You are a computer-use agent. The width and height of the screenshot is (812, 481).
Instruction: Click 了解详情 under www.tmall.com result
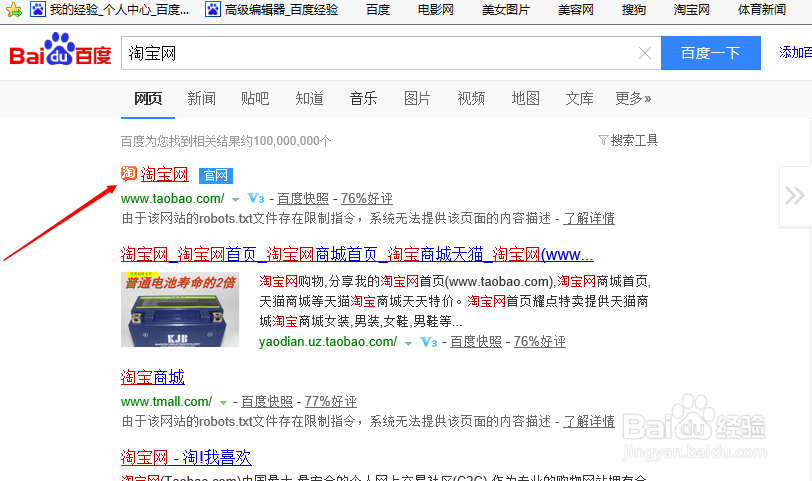[589, 421]
